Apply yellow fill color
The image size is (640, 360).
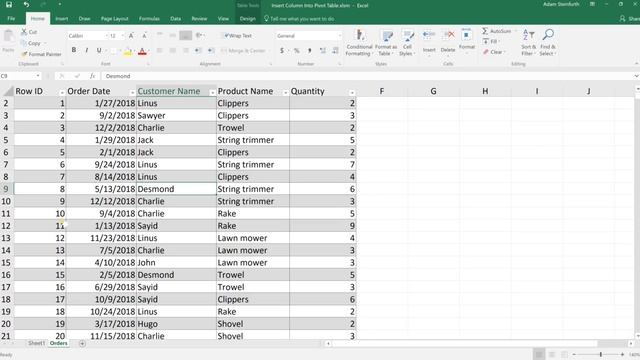[128, 51]
